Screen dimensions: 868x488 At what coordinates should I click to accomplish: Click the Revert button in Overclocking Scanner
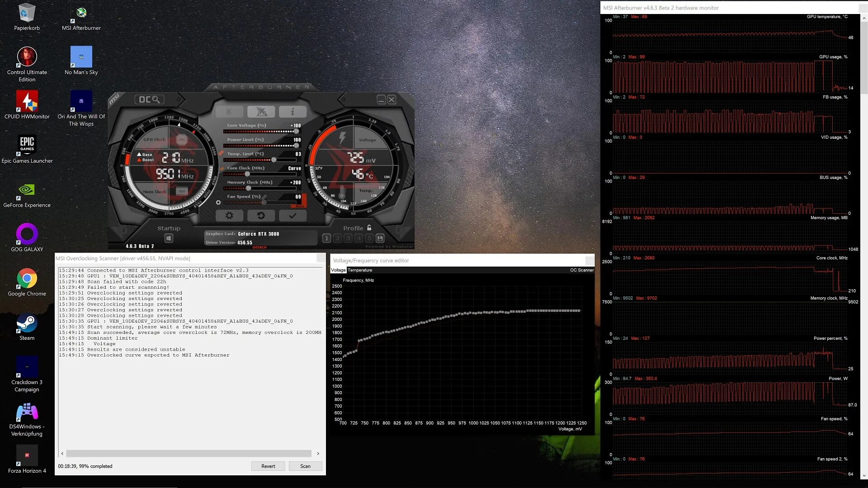(x=268, y=466)
